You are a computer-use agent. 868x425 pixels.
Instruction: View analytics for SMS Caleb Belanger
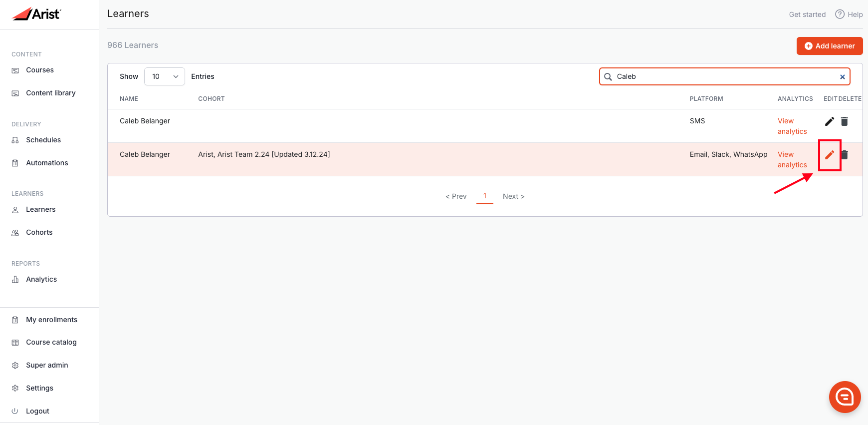click(792, 126)
